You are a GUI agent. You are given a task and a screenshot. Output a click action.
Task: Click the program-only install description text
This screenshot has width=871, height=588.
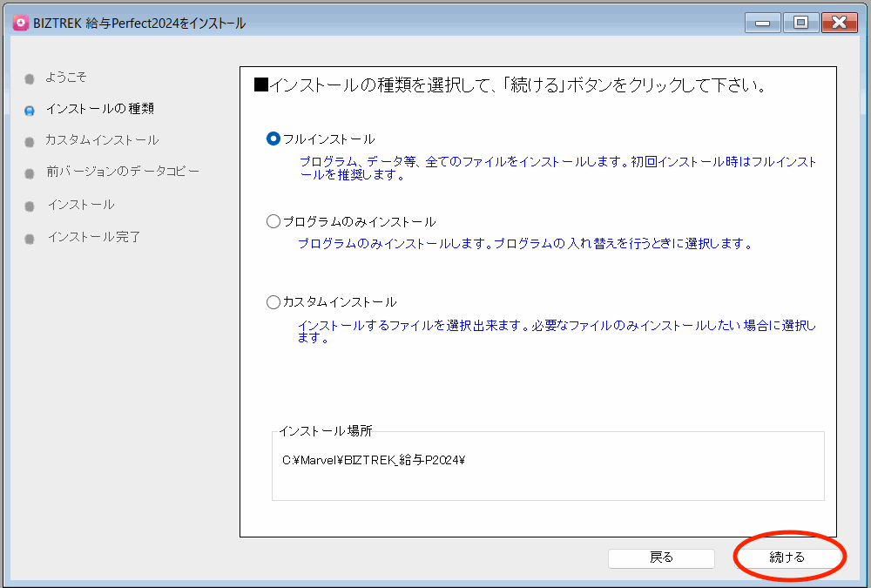[525, 243]
